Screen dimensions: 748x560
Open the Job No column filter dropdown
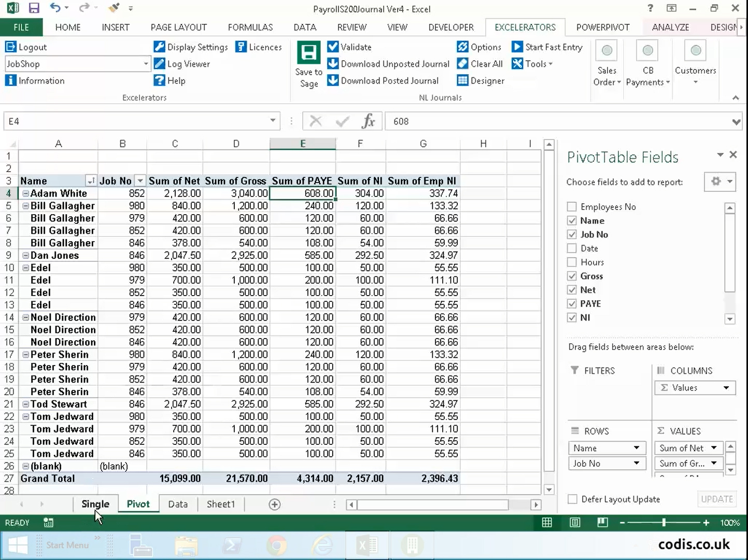(x=140, y=181)
